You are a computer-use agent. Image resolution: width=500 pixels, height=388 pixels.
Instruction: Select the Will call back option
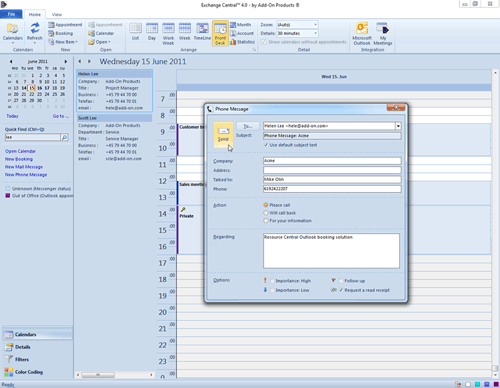(x=266, y=213)
